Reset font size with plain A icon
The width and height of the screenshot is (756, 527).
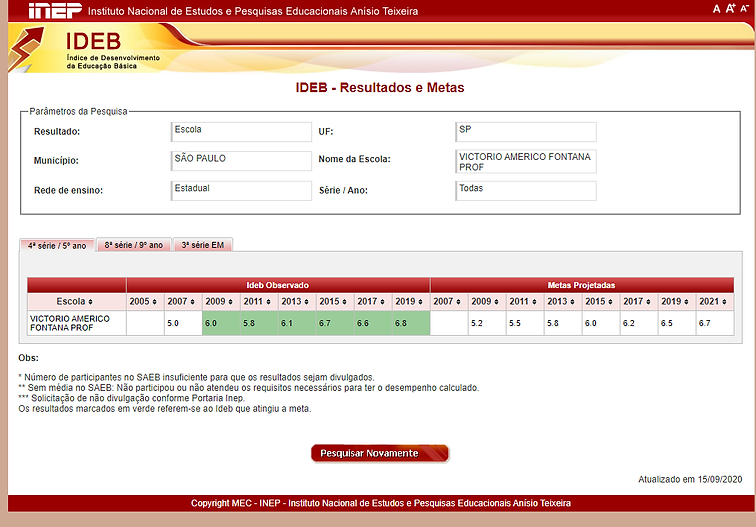pos(716,9)
